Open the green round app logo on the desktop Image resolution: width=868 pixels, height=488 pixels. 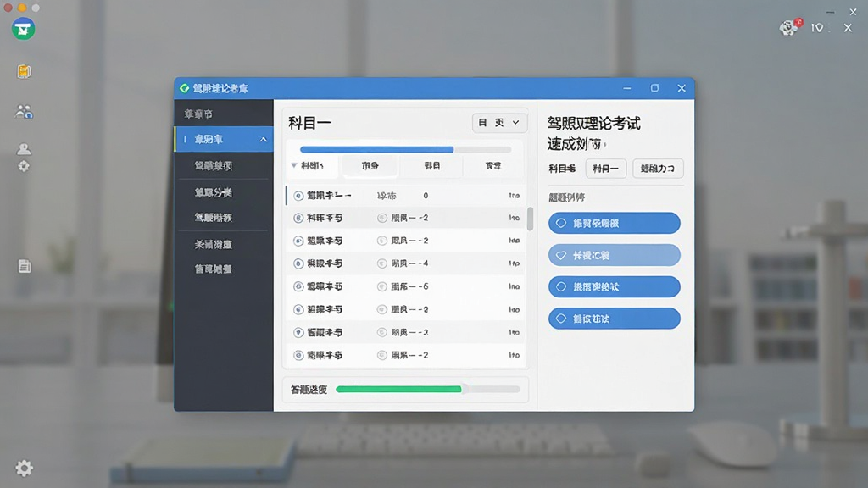pyautogui.click(x=23, y=29)
